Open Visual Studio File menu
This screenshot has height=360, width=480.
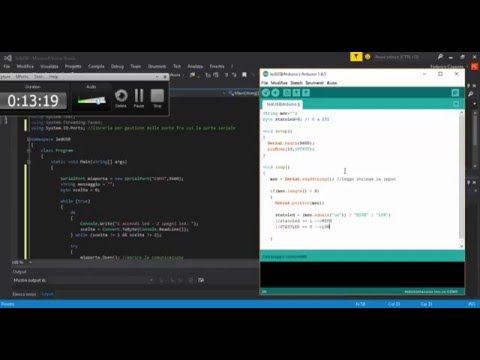6,66
